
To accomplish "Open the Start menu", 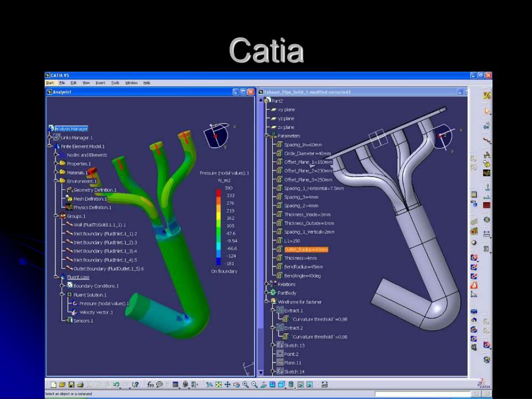I will point(50,83).
